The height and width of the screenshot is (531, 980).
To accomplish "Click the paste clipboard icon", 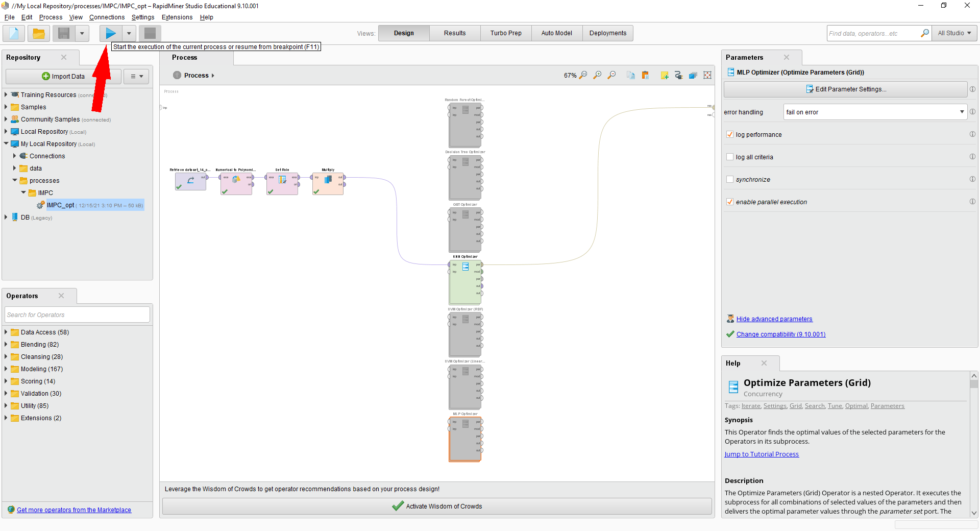I will pyautogui.click(x=645, y=75).
